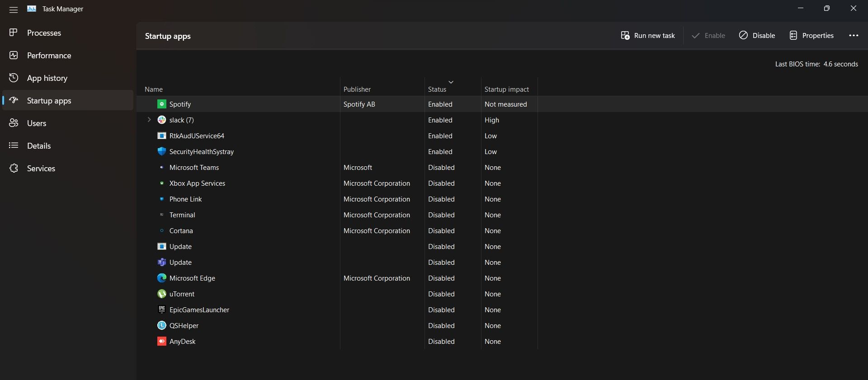Click the Processes sidebar icon
868x380 pixels.
14,33
